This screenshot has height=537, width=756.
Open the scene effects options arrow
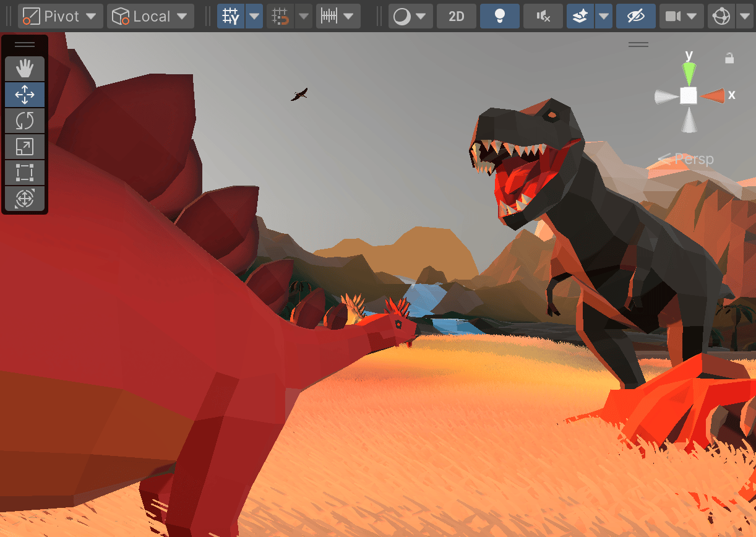coord(604,16)
